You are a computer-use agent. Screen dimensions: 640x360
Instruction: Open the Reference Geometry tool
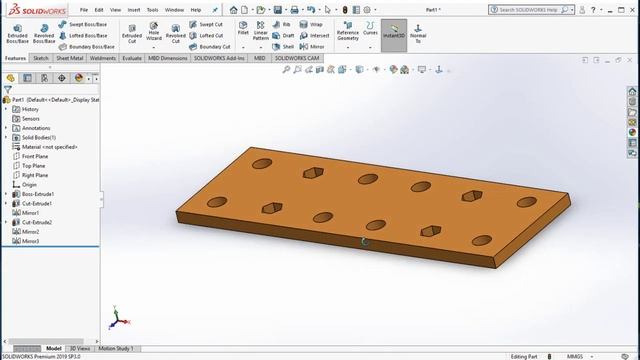click(348, 31)
